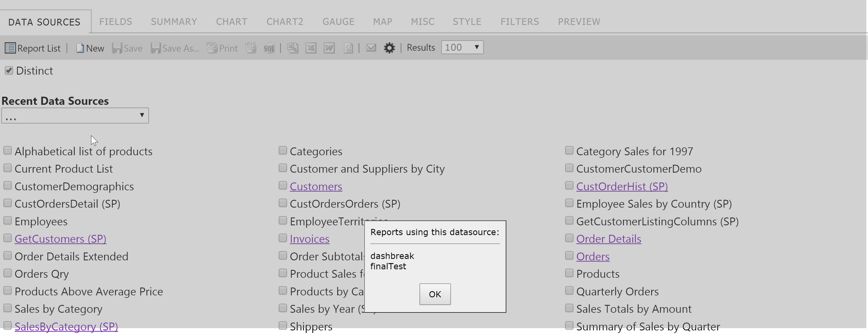Click 'Orders Qry' label

[42, 274]
